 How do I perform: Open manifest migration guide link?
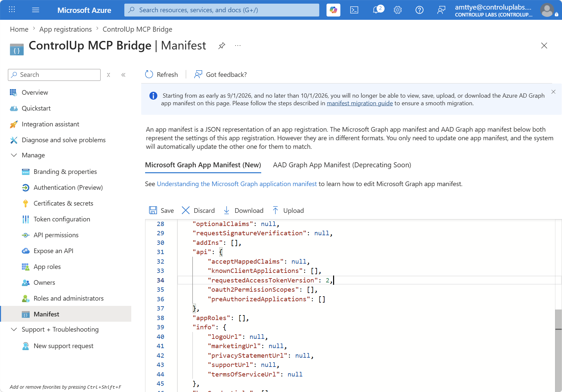pos(360,103)
